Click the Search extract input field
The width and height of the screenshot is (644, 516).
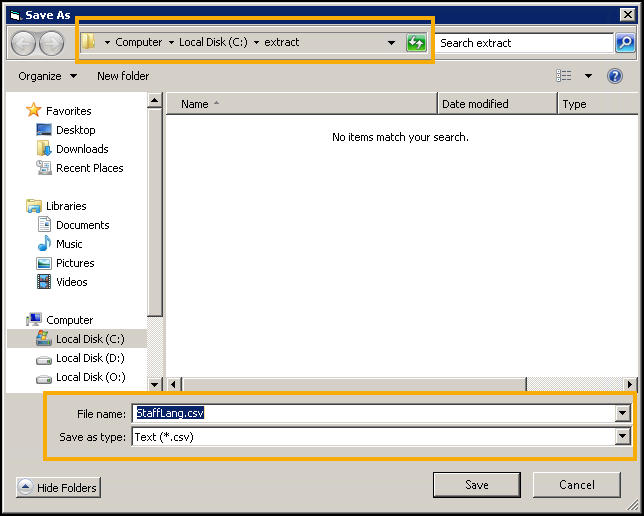(524, 43)
